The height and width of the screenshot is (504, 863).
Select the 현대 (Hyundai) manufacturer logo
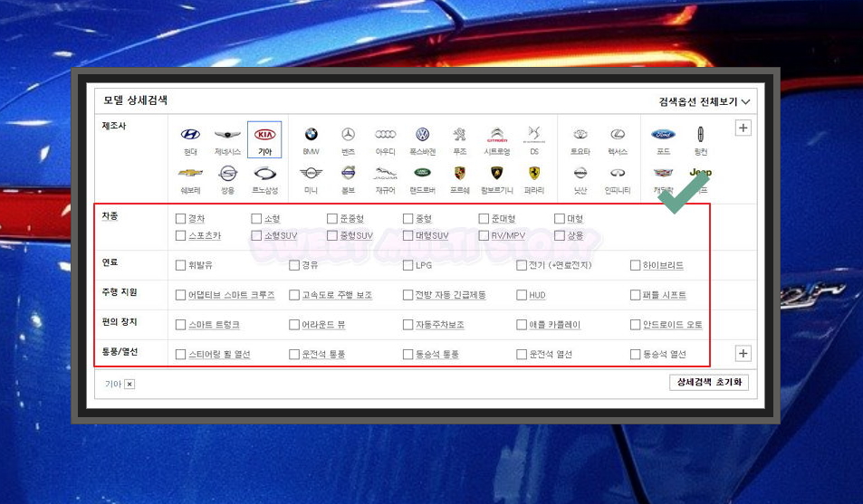190,134
